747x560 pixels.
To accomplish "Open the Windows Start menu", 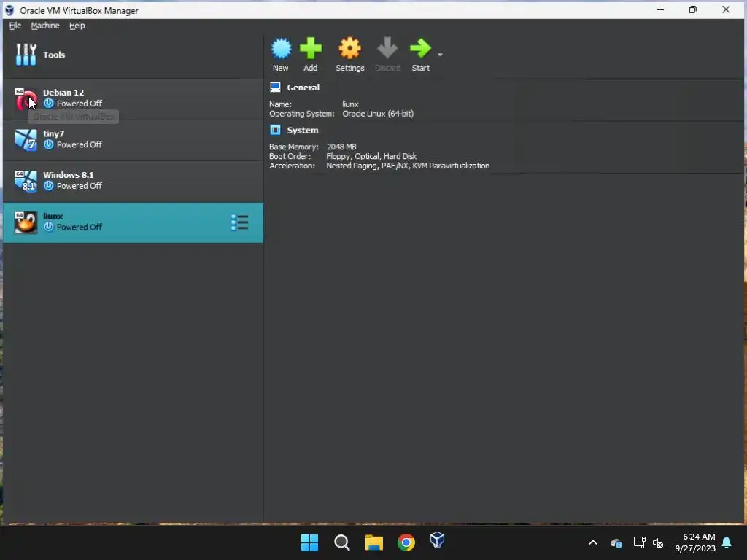I will (309, 542).
